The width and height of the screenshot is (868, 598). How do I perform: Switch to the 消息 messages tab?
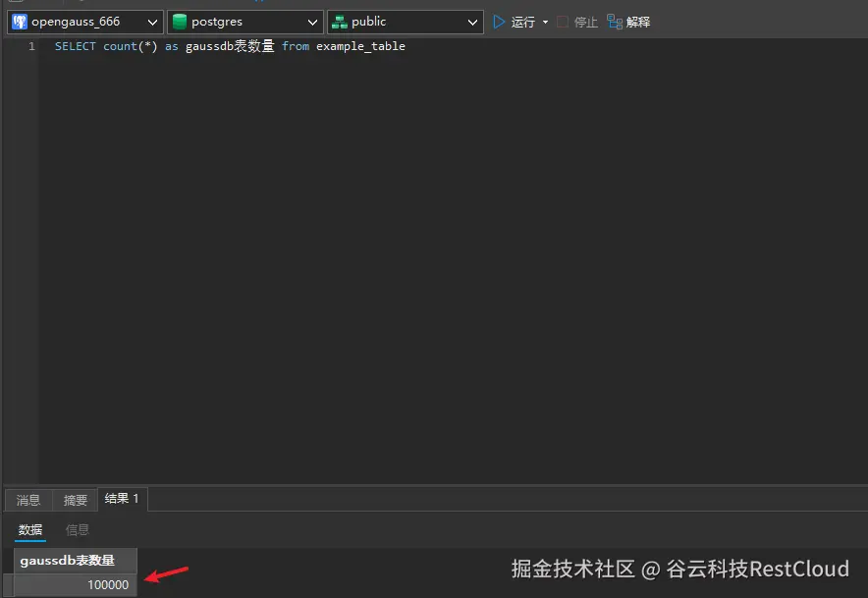click(28, 500)
